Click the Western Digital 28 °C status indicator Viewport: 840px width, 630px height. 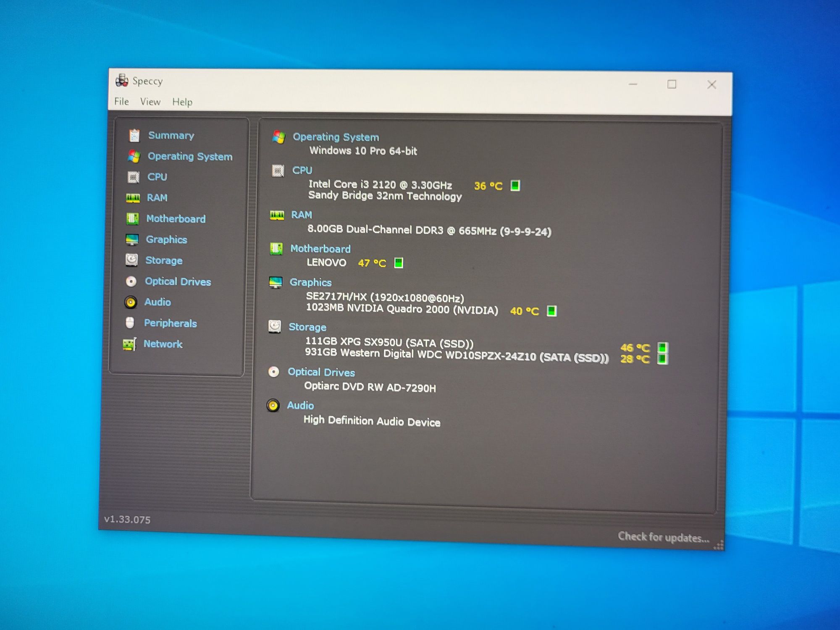tap(662, 359)
